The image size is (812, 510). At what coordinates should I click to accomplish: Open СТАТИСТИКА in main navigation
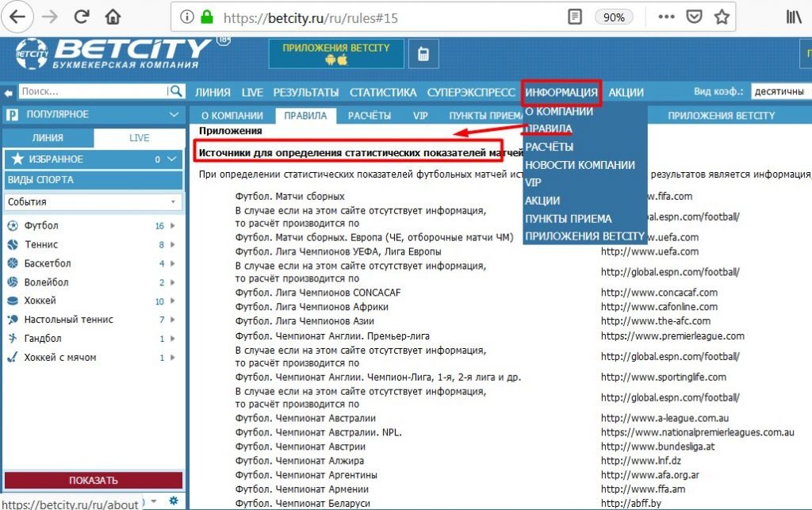[383, 93]
